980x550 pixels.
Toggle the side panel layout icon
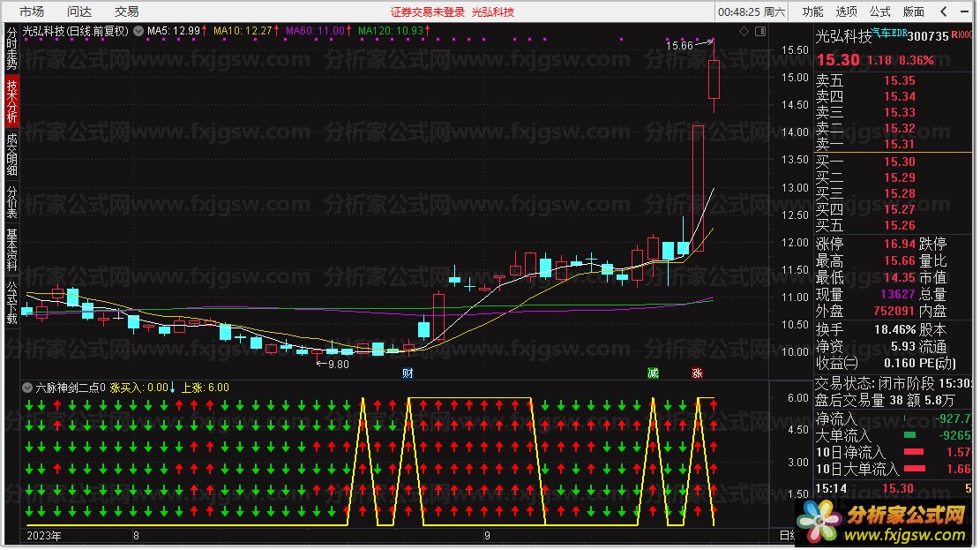[760, 31]
